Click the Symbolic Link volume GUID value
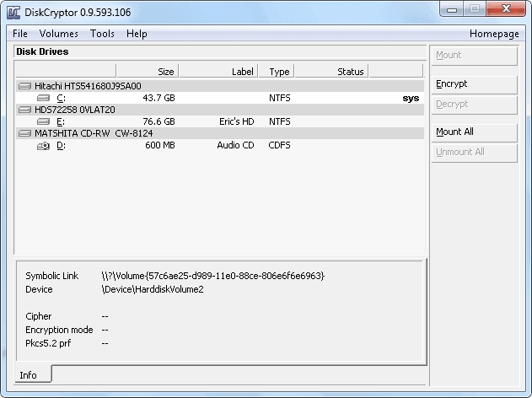 [x=213, y=276]
